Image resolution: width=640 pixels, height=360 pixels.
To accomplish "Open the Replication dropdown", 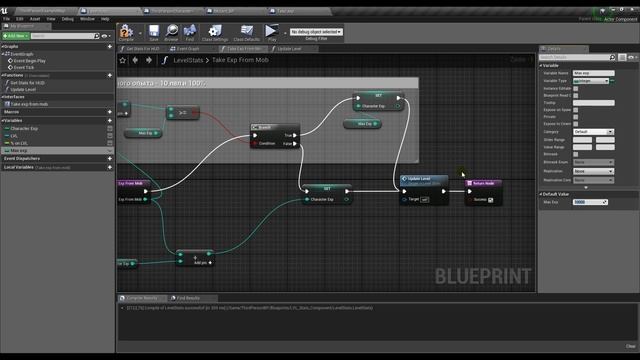I will coord(593,171).
